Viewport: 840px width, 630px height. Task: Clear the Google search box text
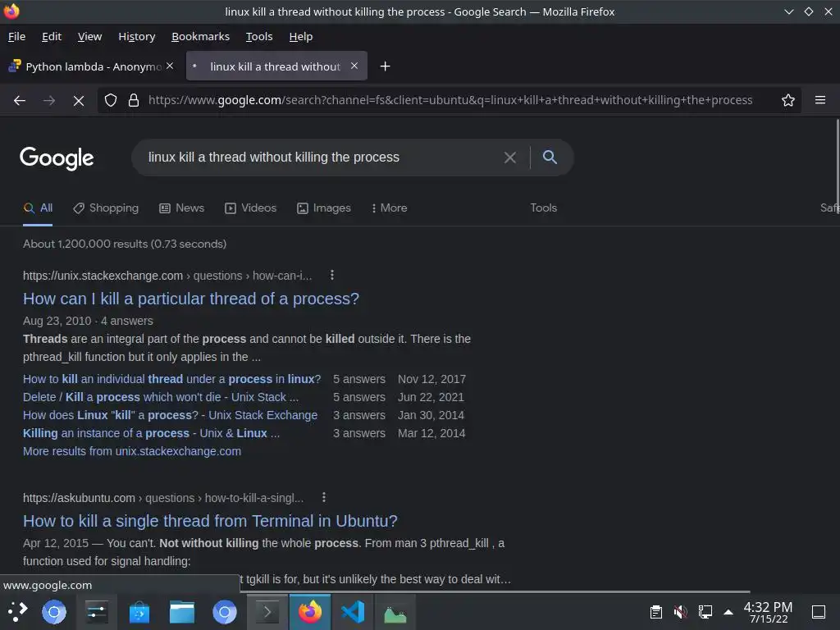pyautogui.click(x=510, y=157)
